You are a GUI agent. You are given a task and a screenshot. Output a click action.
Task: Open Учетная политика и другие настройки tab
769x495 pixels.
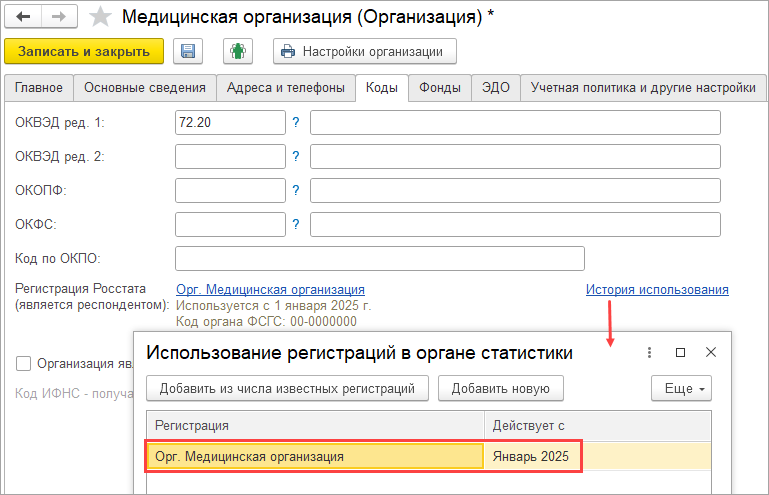pos(643,88)
